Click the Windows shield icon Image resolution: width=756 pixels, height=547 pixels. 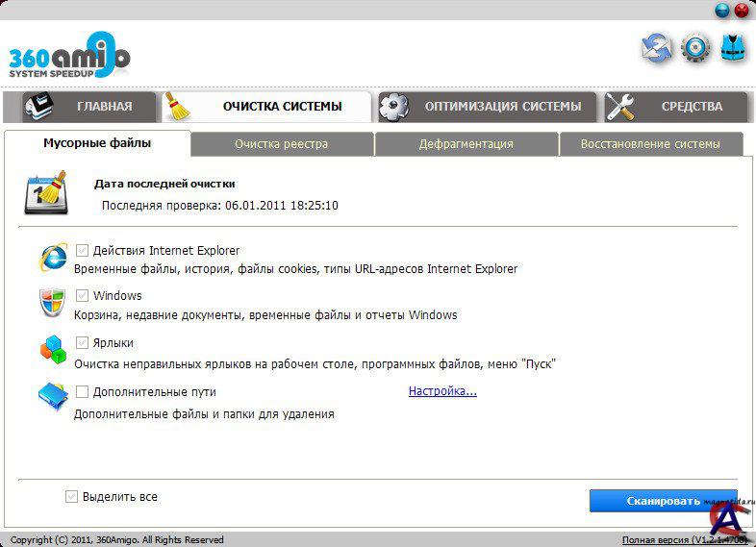52,304
